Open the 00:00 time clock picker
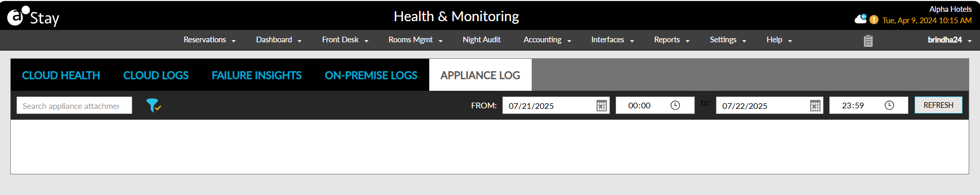Screen dimensions: 980x195 coord(675,105)
